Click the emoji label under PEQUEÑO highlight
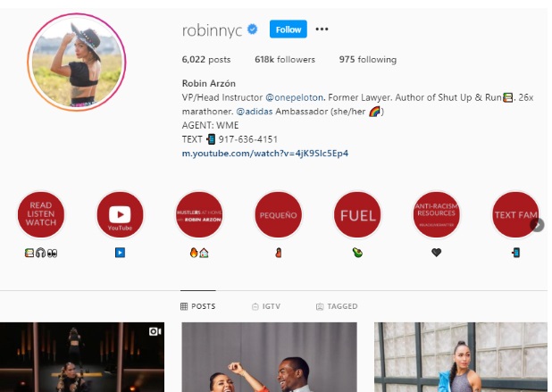This screenshot has height=392, width=552. point(279,253)
